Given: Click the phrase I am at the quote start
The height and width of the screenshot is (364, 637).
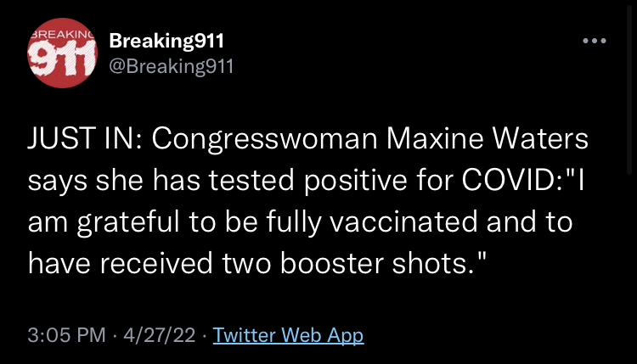Looking at the screenshot, I should tap(580, 181).
